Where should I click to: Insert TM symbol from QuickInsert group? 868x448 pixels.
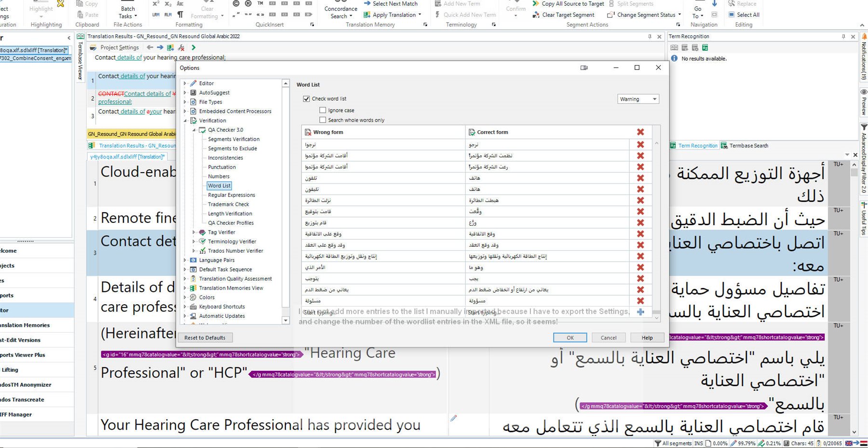[260, 3]
